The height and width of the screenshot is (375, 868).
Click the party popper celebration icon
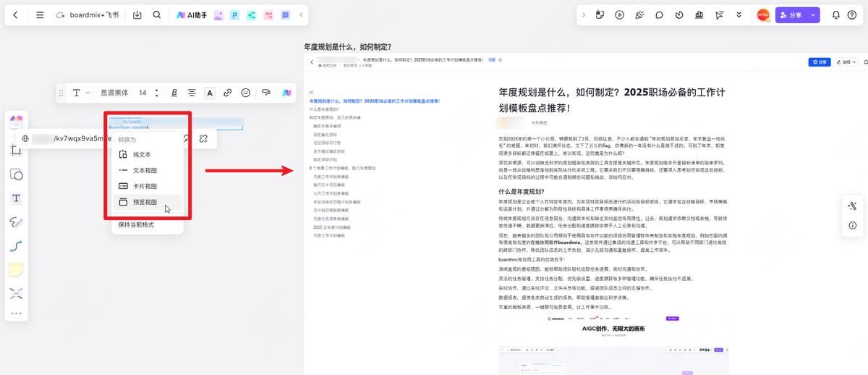coord(639,14)
